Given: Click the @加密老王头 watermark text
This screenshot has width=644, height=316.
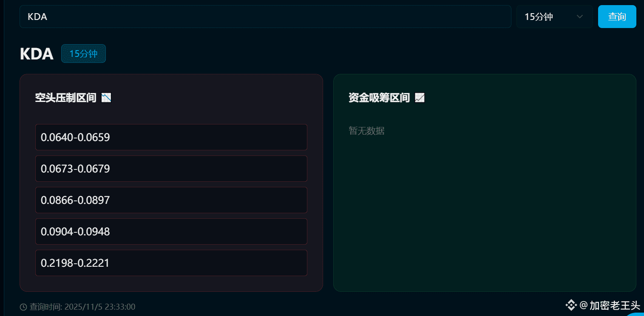Looking at the screenshot, I should [x=610, y=305].
